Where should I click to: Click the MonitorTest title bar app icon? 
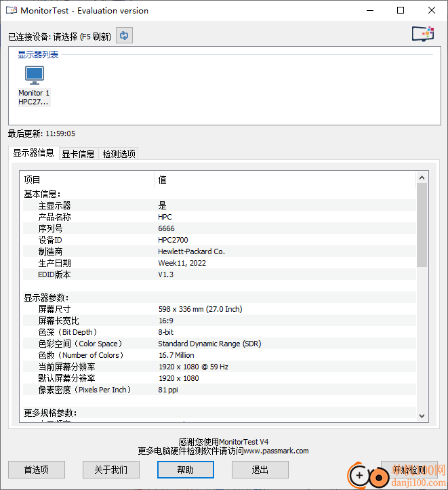tap(12, 10)
